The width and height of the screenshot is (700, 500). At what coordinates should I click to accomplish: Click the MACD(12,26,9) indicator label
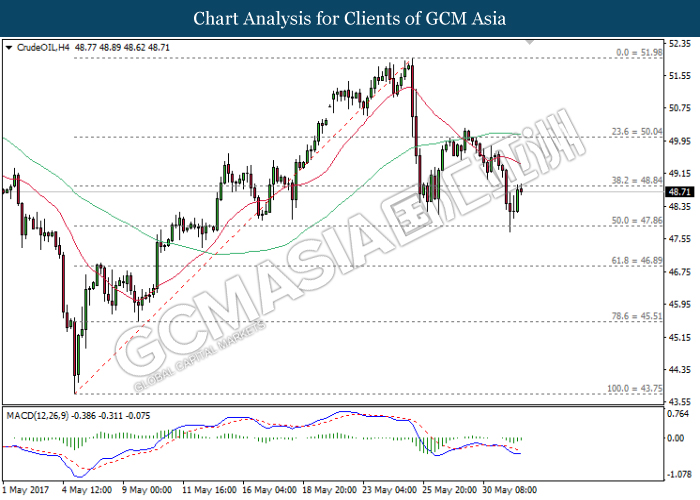[38, 416]
